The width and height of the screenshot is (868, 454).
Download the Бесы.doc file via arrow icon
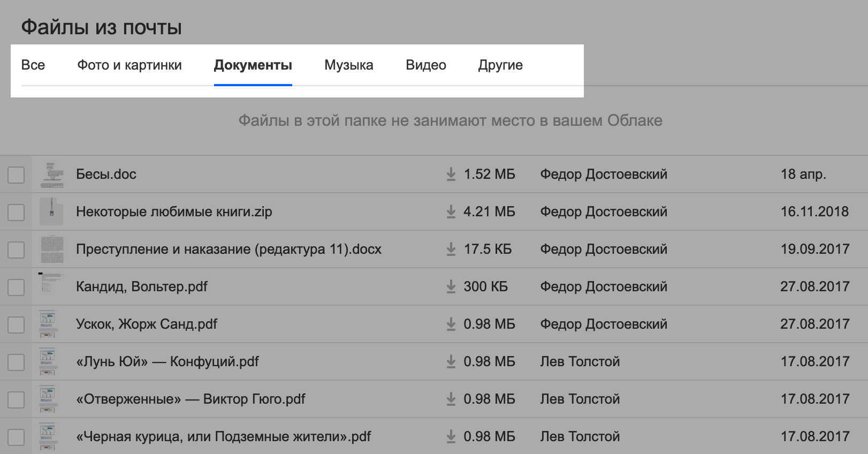click(x=451, y=174)
